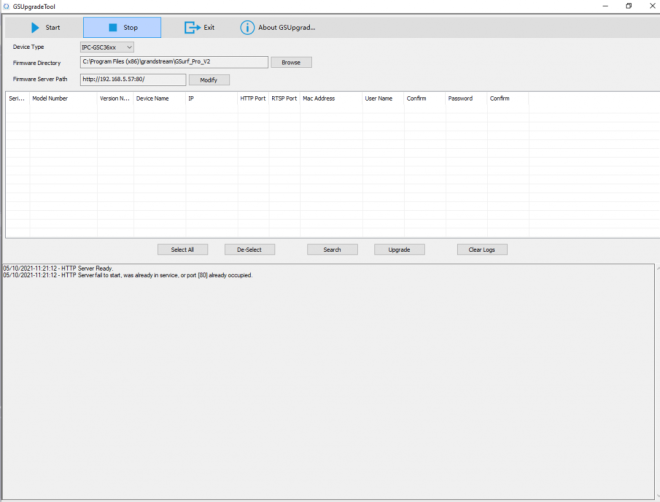
Task: Click into the Firmware Server Path field
Action: (x=132, y=80)
